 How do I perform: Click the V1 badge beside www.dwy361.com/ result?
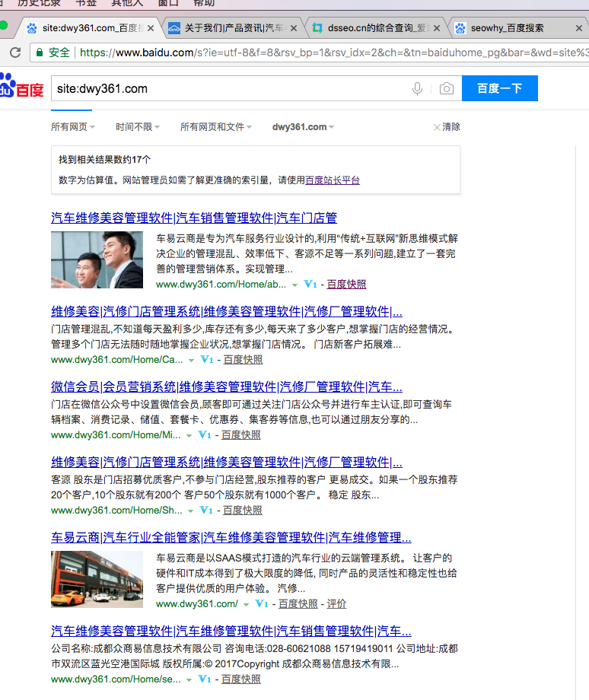click(261, 603)
